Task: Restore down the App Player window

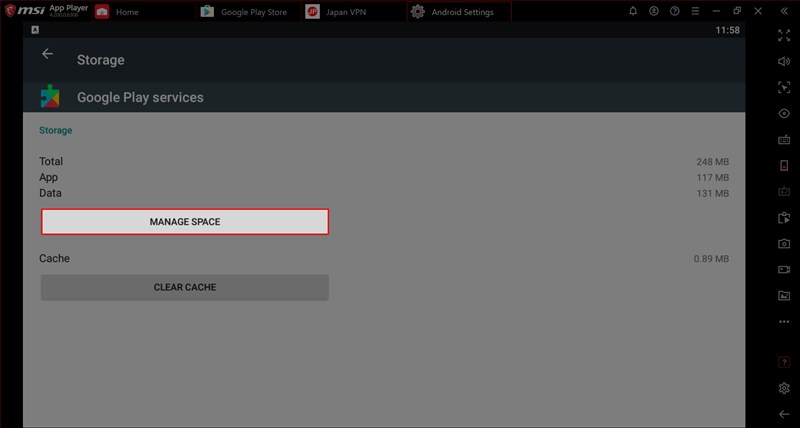Action: [737, 11]
